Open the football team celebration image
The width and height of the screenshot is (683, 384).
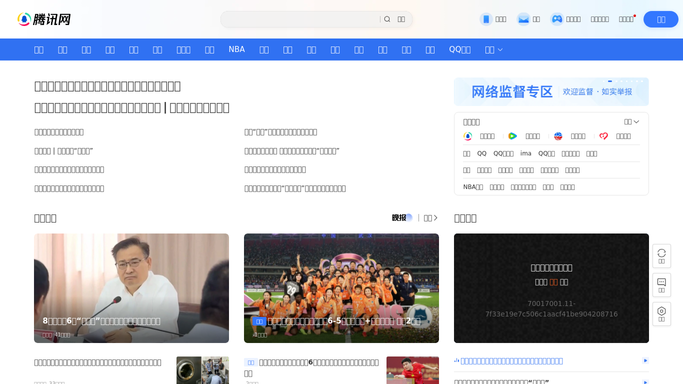point(342,288)
